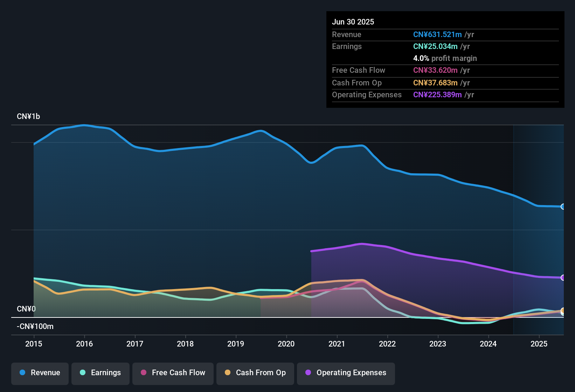Toggle the Earnings series visibility
The height and width of the screenshot is (392, 575).
tap(100, 373)
